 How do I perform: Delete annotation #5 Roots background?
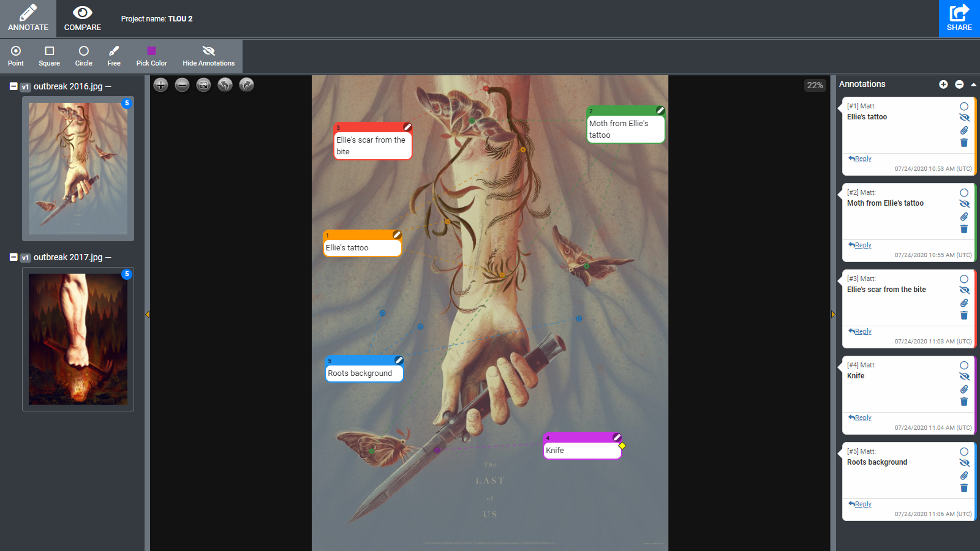964,488
